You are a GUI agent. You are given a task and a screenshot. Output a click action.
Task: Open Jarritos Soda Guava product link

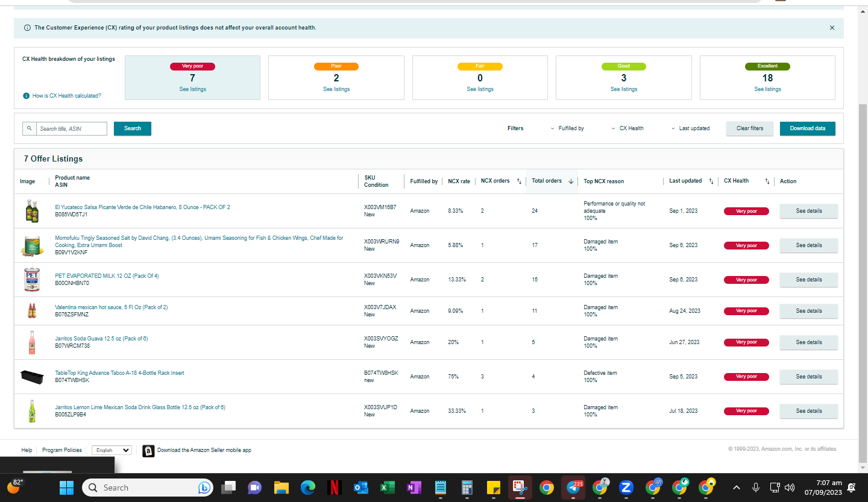[101, 339]
